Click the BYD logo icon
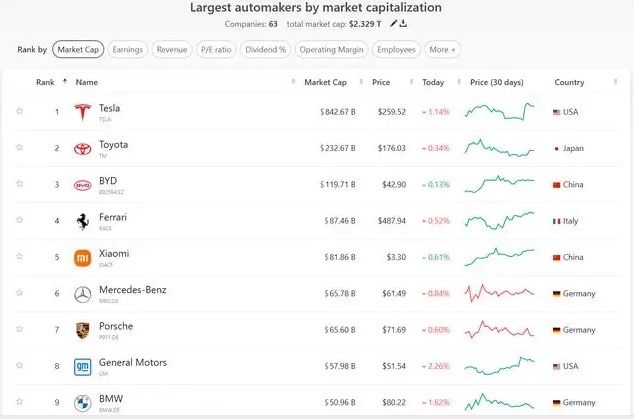634x419 pixels. point(82,185)
